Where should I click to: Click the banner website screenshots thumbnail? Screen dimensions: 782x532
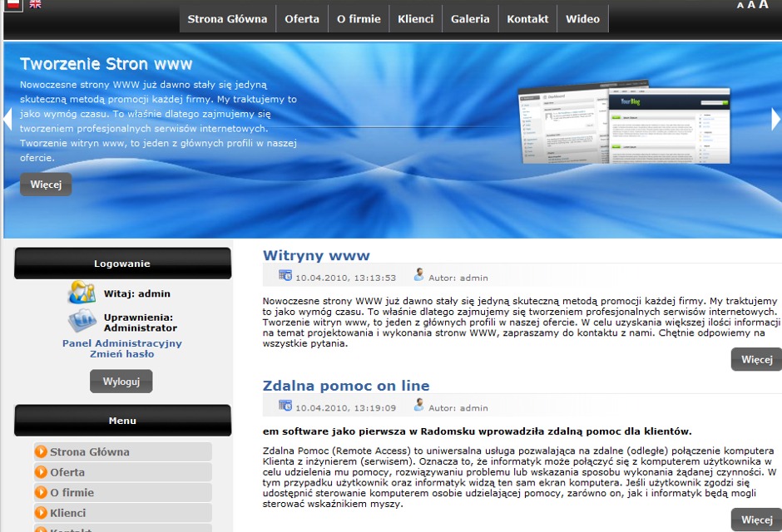click(x=624, y=125)
